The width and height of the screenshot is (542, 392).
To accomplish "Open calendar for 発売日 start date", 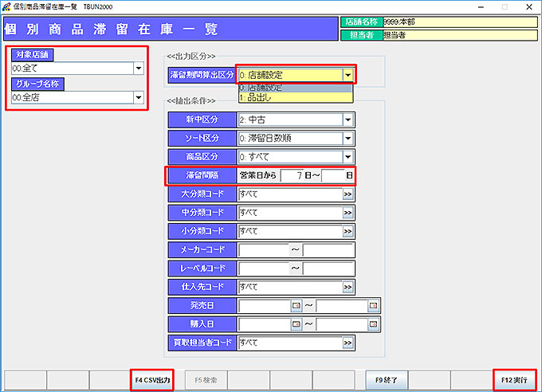I will (x=297, y=306).
